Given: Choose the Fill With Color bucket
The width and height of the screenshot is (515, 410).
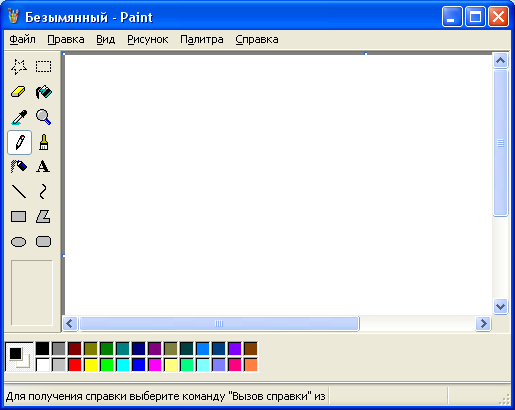Looking at the screenshot, I should coord(44,92).
